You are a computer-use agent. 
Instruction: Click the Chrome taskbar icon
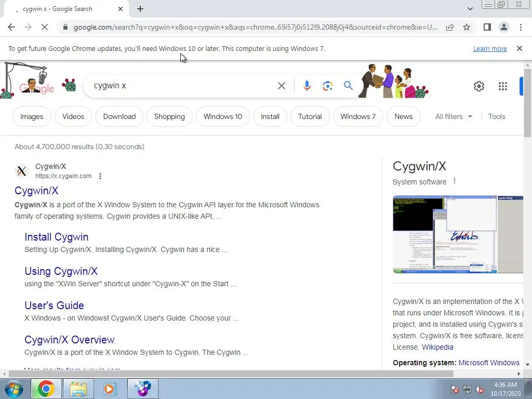(46, 389)
